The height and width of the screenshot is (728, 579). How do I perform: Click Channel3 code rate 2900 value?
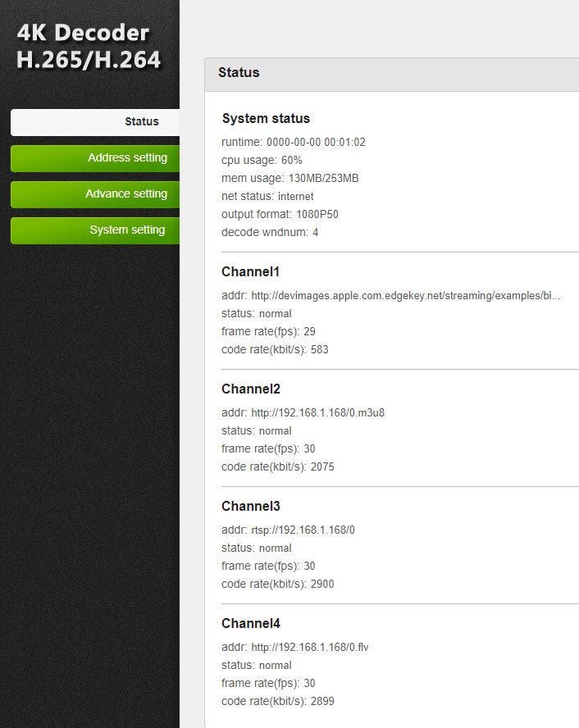(322, 584)
